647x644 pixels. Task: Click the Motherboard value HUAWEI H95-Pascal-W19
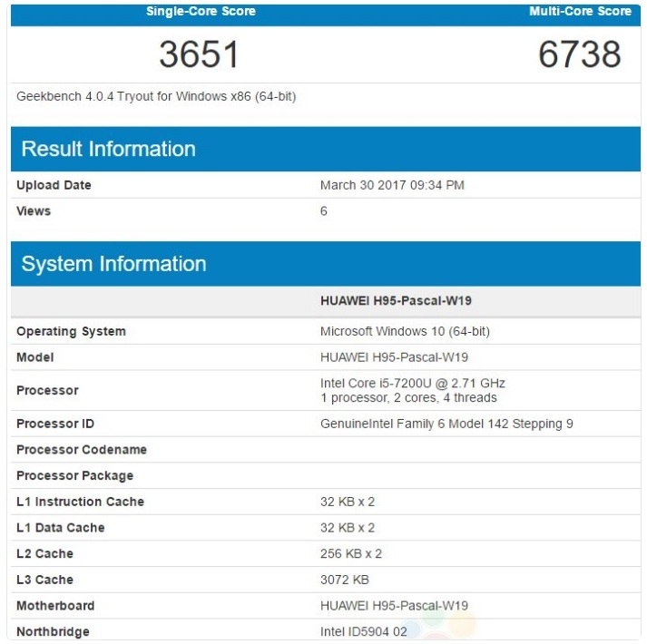coord(394,606)
